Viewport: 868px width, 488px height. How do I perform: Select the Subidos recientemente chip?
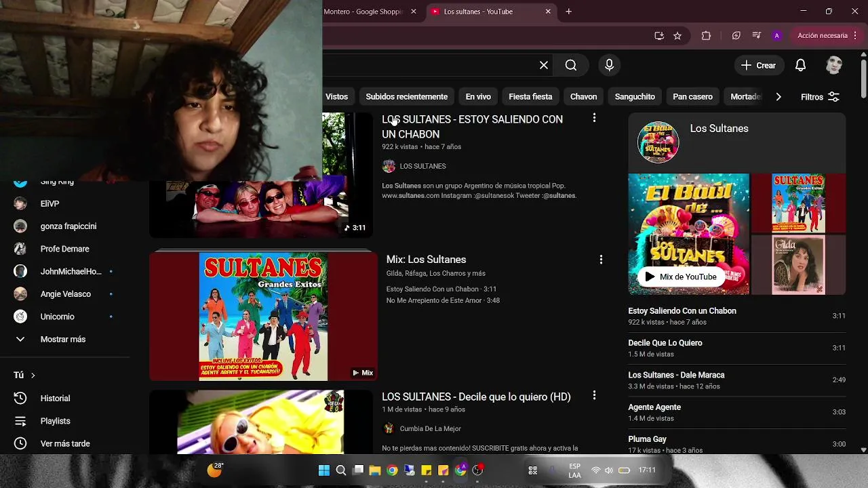[406, 97]
